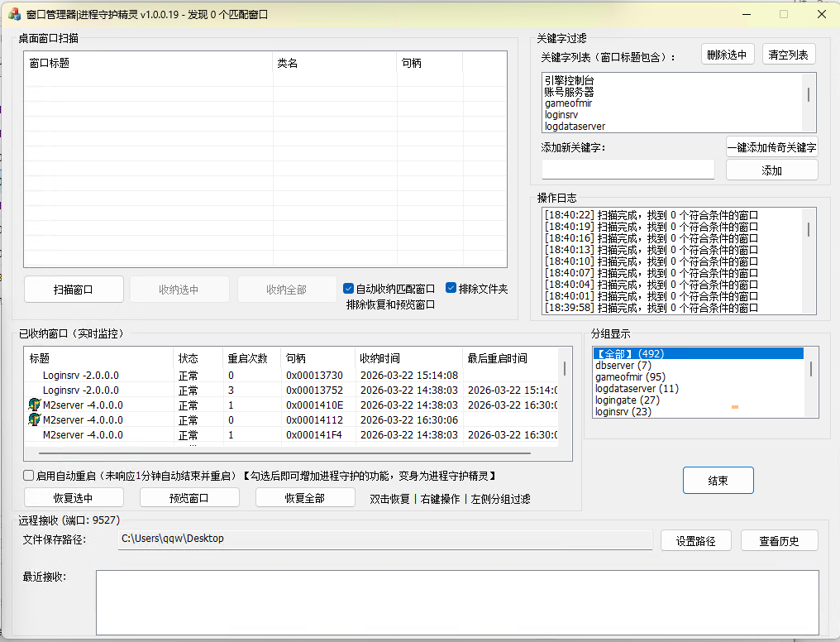Screen dimensions: 840x642
Task: Select 【全部】(492) in the group list
Action: click(x=629, y=353)
